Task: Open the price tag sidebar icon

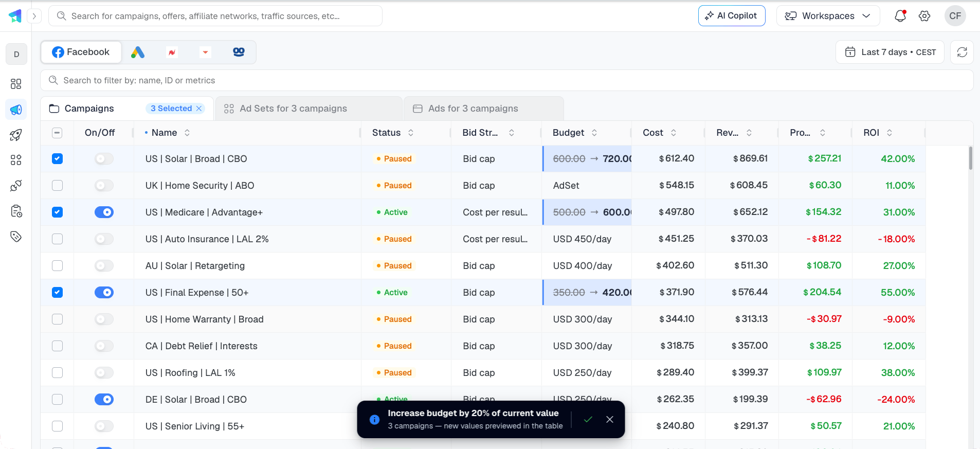Action: point(16,237)
